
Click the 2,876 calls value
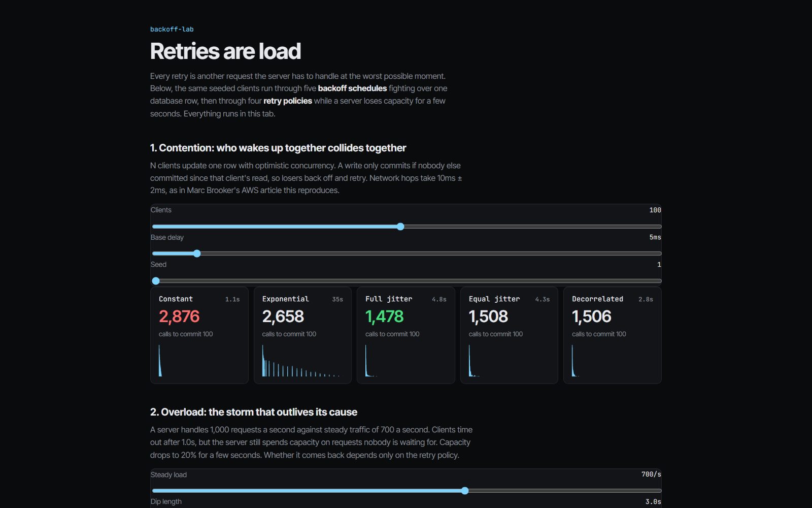179,316
